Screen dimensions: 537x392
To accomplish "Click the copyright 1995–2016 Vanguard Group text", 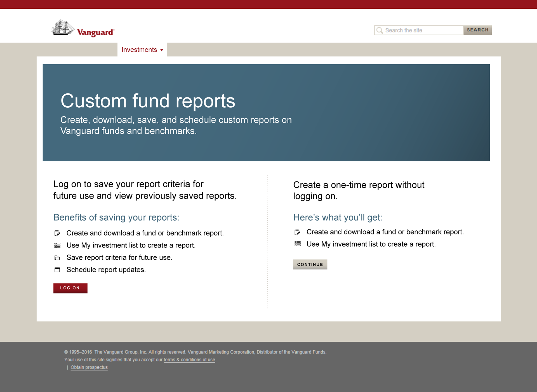I will [x=195, y=352].
